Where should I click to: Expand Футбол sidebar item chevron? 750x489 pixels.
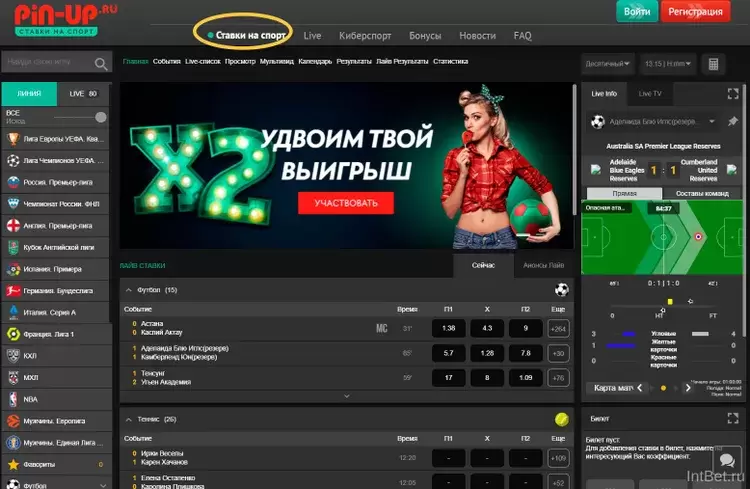(103, 485)
